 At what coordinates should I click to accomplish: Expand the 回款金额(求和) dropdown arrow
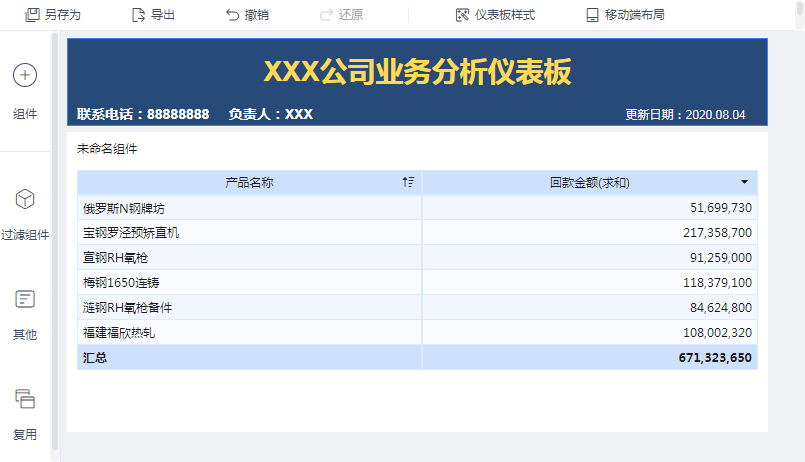(x=744, y=182)
